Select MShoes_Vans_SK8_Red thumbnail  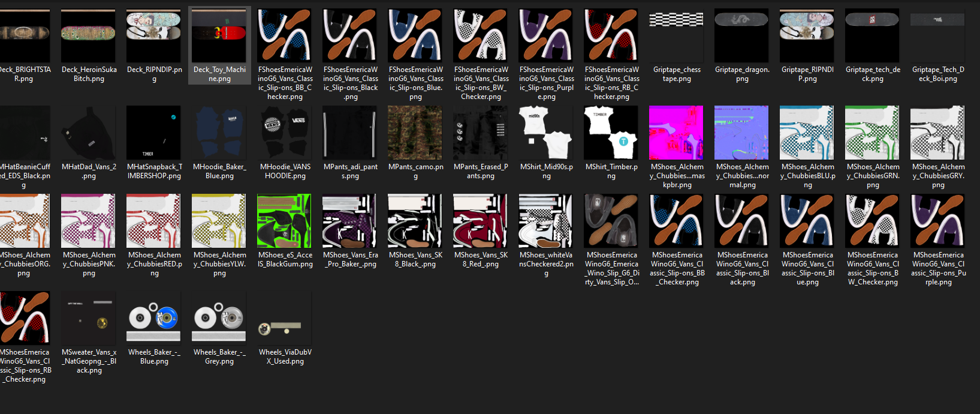(x=481, y=221)
